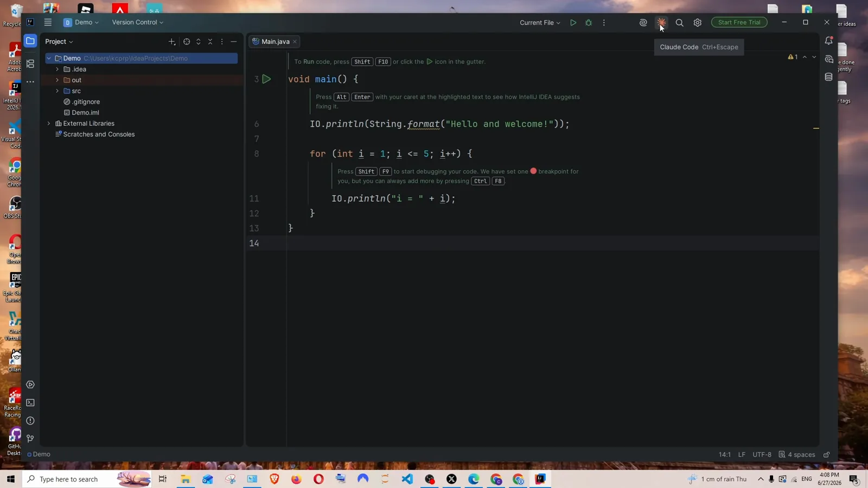868x488 pixels.
Task: Expand the src folder
Action: tap(58, 91)
